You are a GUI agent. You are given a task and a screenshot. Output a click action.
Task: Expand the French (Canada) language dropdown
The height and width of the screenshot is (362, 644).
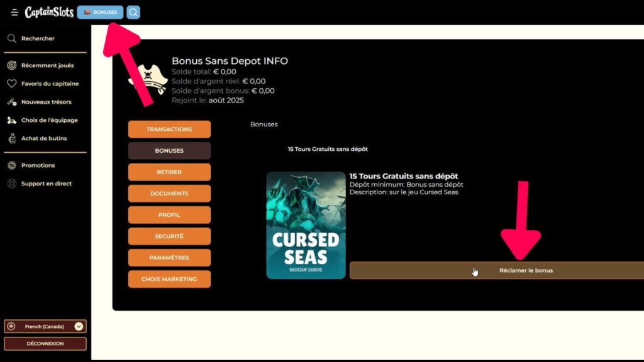pos(45,326)
